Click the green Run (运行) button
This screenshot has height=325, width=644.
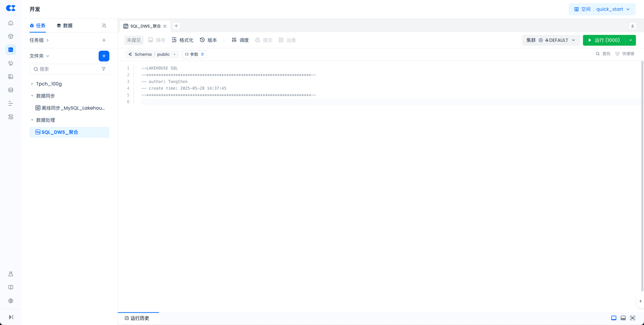604,40
